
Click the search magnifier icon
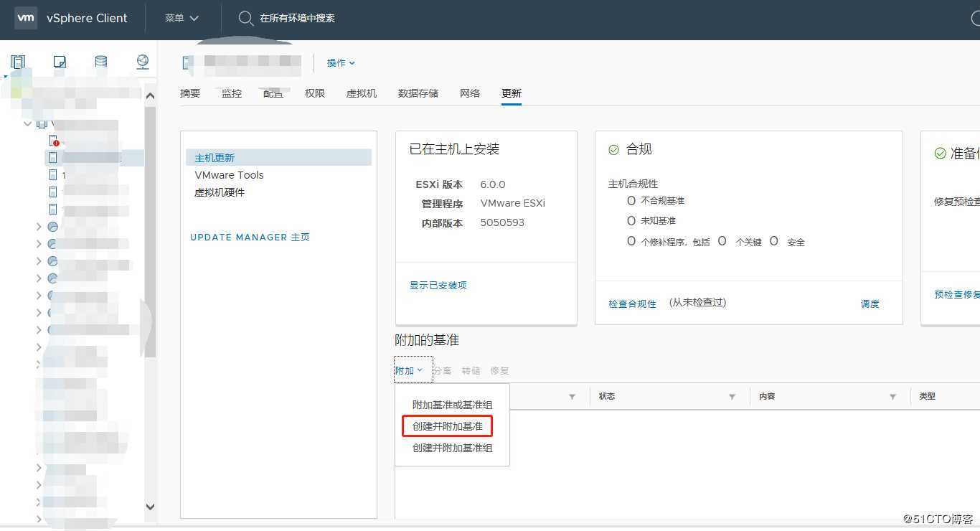tap(245, 18)
